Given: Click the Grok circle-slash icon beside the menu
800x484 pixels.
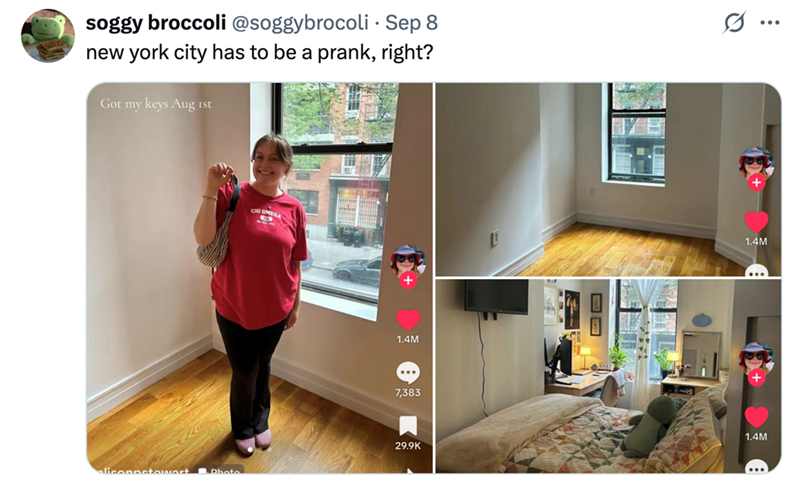Looking at the screenshot, I should (734, 22).
